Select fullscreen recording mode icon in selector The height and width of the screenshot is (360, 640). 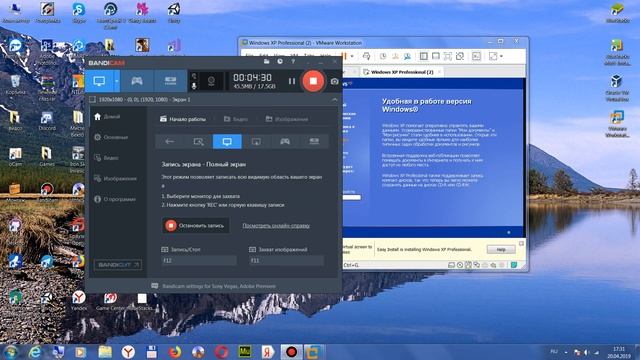[x=227, y=141]
